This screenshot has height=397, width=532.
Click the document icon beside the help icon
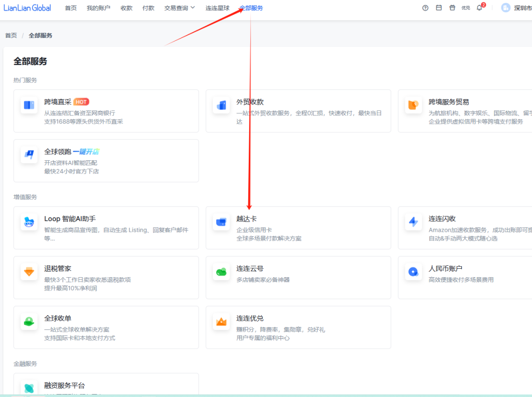[439, 7]
